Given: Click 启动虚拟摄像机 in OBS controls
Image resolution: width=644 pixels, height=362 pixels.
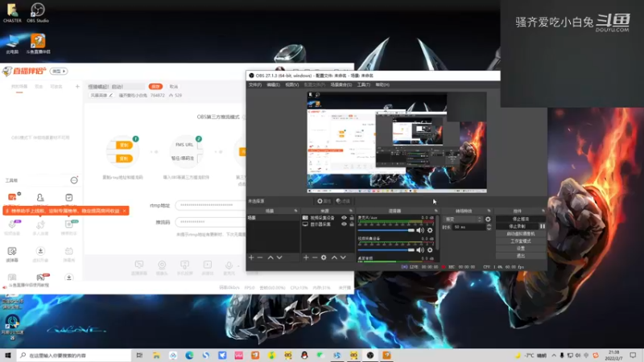Looking at the screenshot, I should [x=521, y=233].
